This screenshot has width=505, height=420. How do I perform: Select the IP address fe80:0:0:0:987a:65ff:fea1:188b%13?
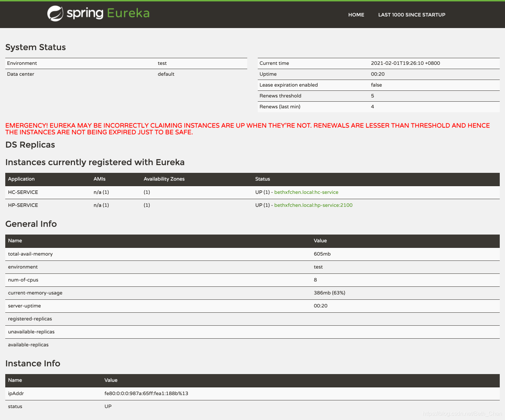tap(146, 393)
